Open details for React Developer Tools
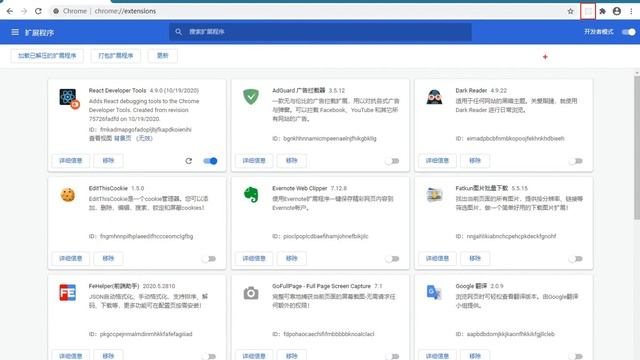Viewport: 640px width, 360px height. (71, 160)
